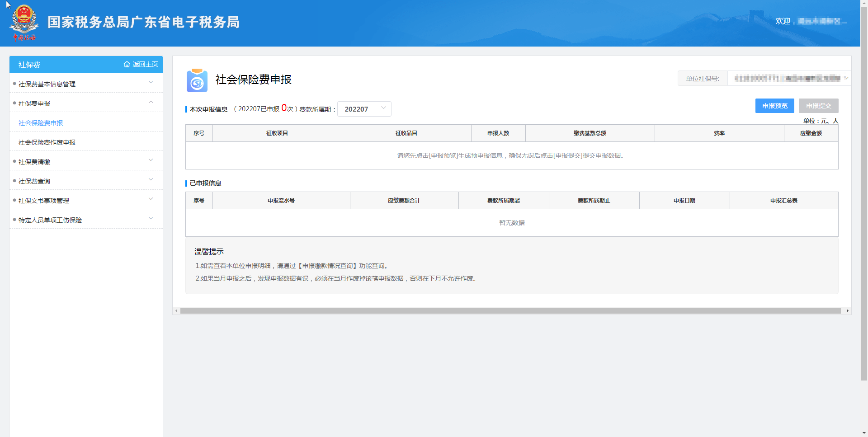Click the 申报预览 button
Viewport: 868px width, 437px height.
coord(774,106)
